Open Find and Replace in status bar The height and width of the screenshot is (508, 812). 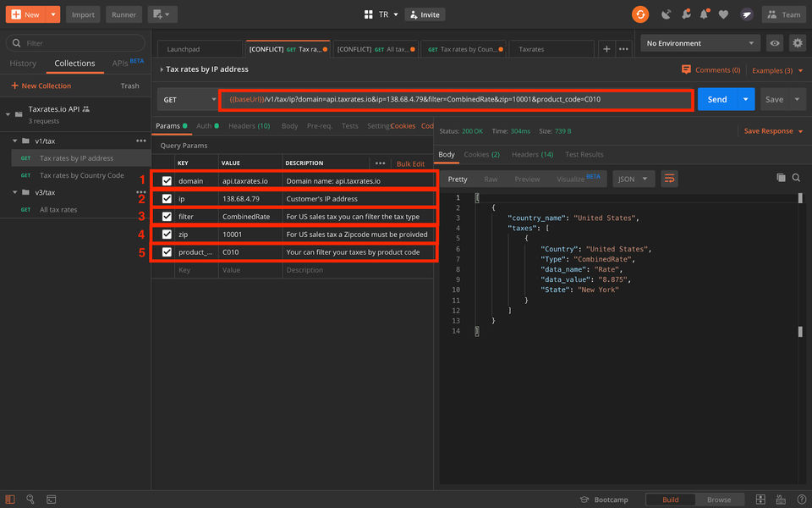30,500
